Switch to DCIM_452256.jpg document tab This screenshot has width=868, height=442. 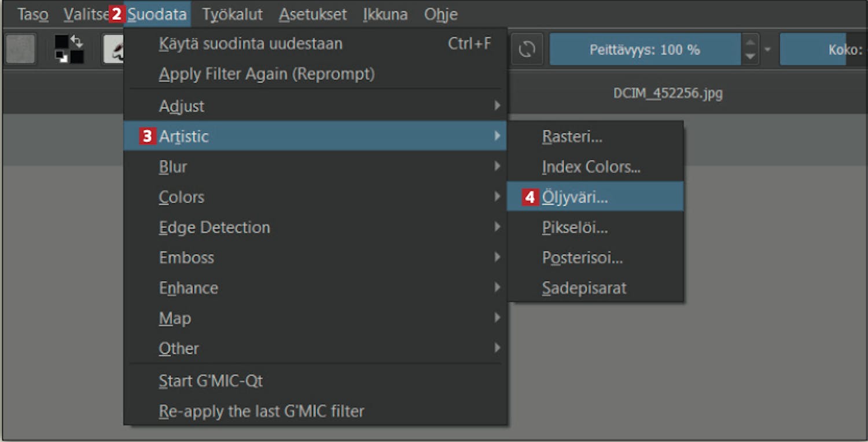pos(668,93)
